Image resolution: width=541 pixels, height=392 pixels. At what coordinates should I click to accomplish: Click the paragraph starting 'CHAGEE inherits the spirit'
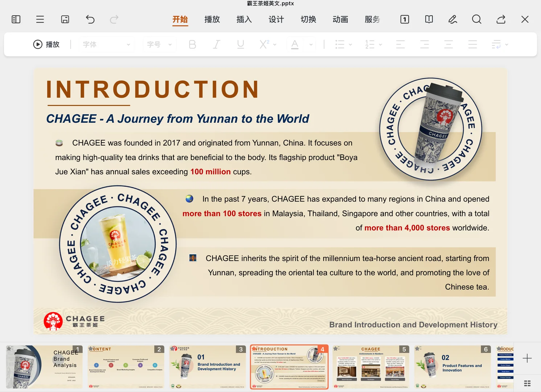tap(348, 273)
